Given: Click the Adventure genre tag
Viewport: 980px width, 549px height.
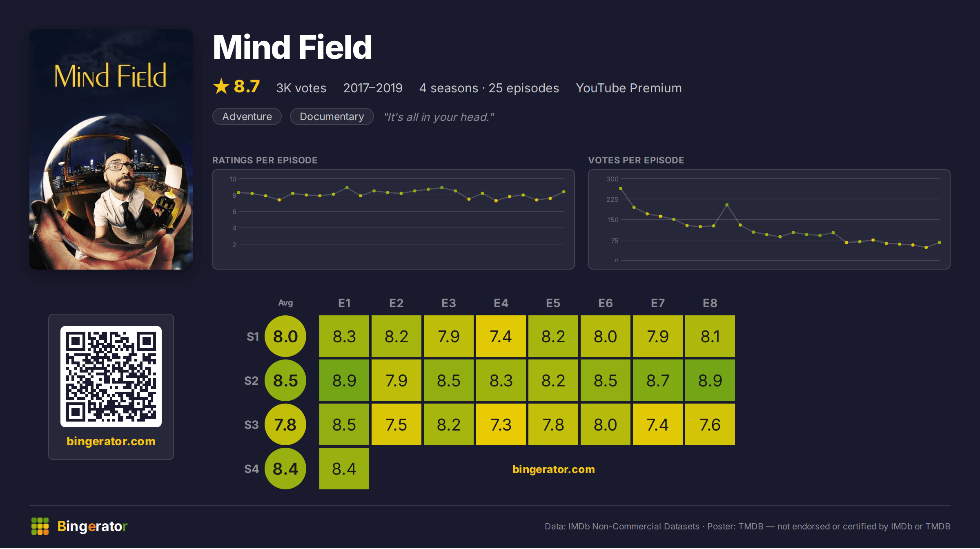Looking at the screenshot, I should tap(247, 116).
